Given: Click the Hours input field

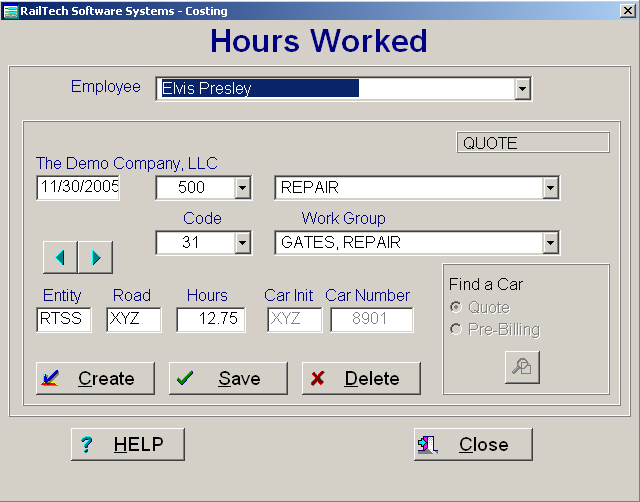Looking at the screenshot, I should click(210, 319).
